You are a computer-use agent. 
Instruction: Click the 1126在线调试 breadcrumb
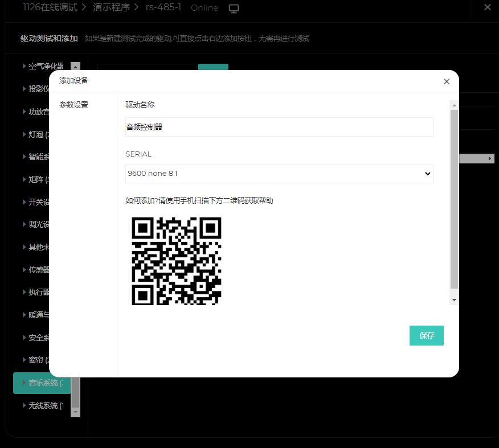pos(50,7)
